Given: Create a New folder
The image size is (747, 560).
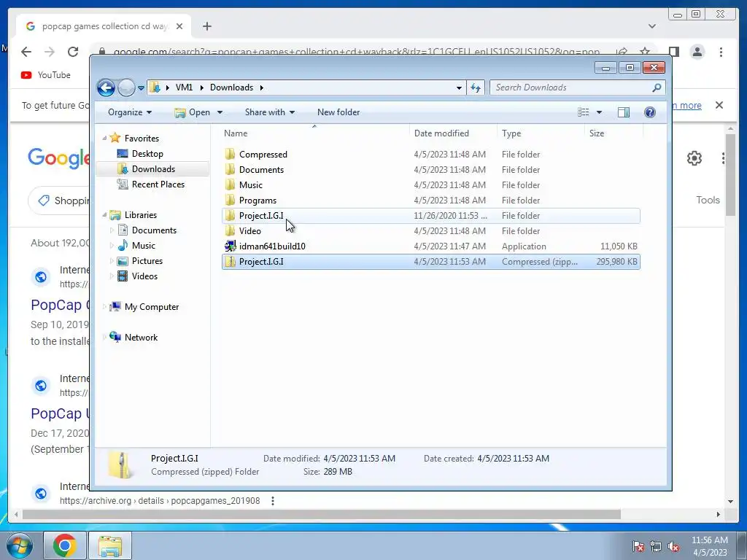Looking at the screenshot, I should tap(338, 112).
